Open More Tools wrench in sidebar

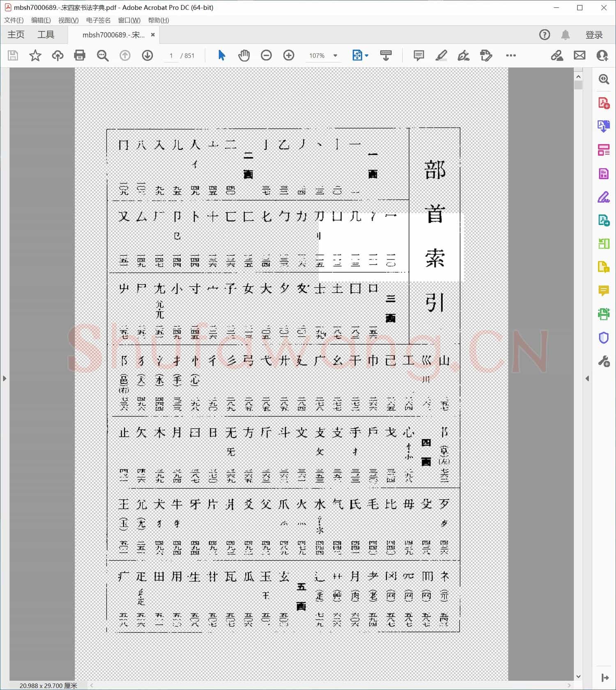coord(604,361)
